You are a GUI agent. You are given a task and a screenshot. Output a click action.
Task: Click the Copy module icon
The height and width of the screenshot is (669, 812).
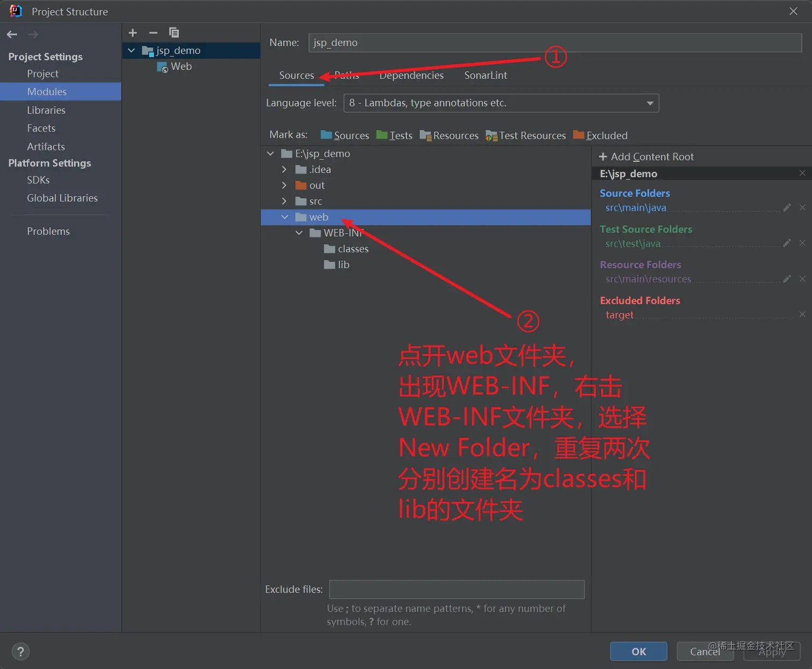tap(173, 33)
